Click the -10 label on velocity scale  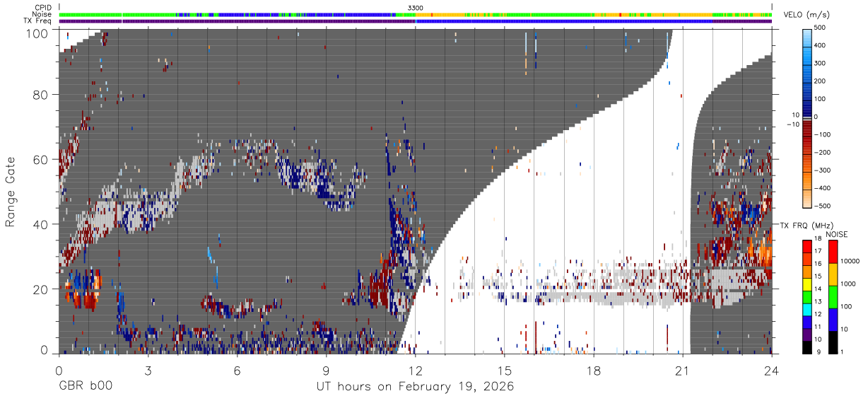[x=792, y=124]
